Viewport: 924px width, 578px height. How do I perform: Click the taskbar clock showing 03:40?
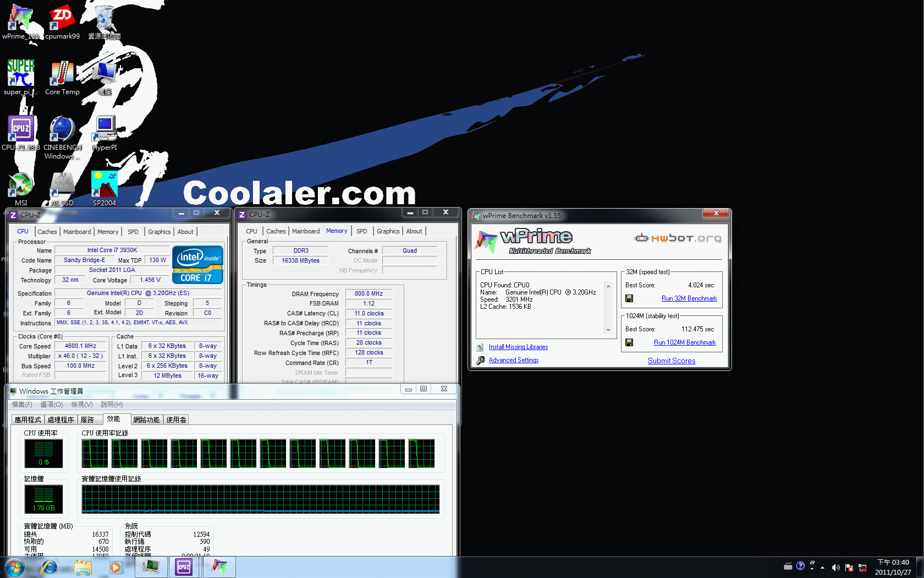(893, 567)
